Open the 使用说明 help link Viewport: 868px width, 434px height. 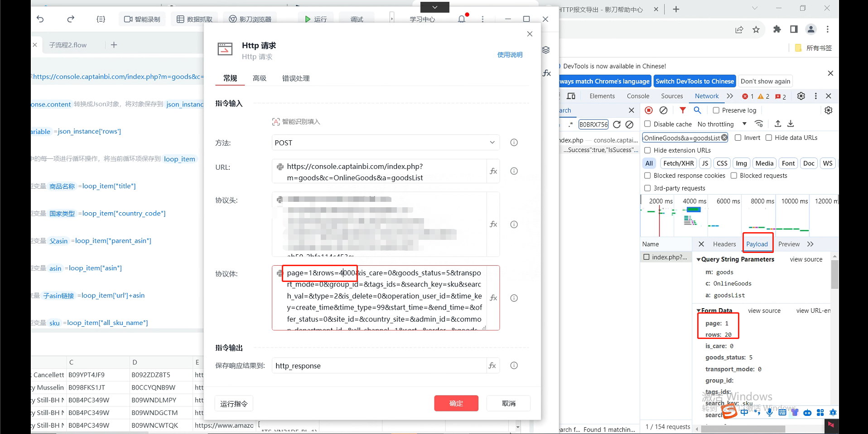click(x=510, y=55)
